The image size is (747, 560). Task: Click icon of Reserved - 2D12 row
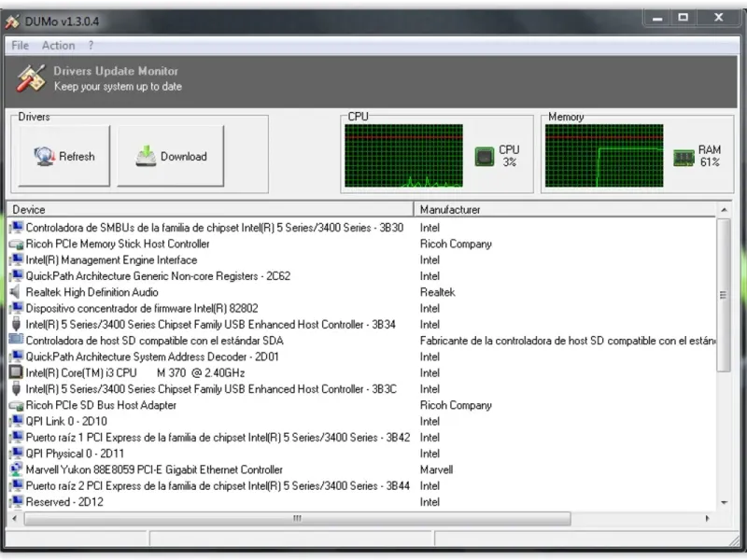pos(17,501)
